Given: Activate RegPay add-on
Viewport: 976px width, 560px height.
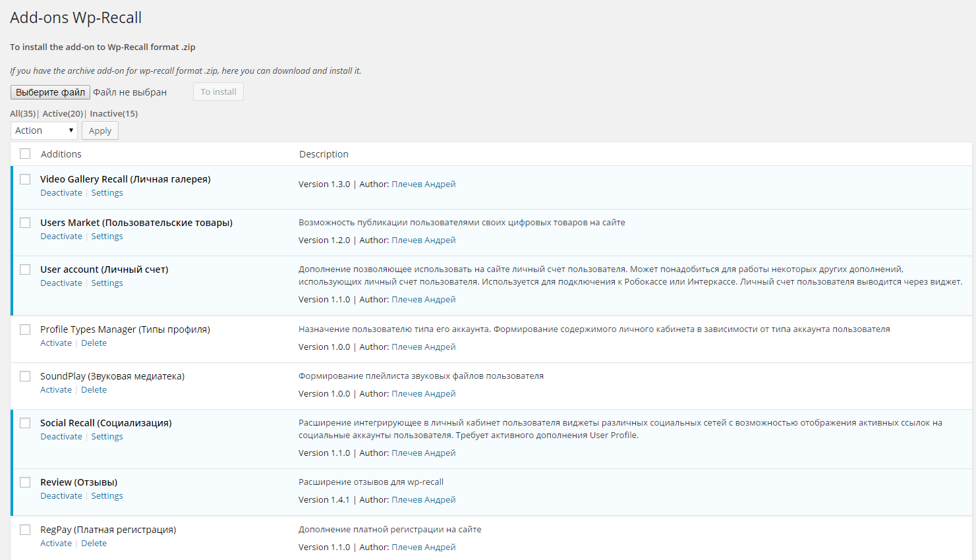Looking at the screenshot, I should (56, 544).
